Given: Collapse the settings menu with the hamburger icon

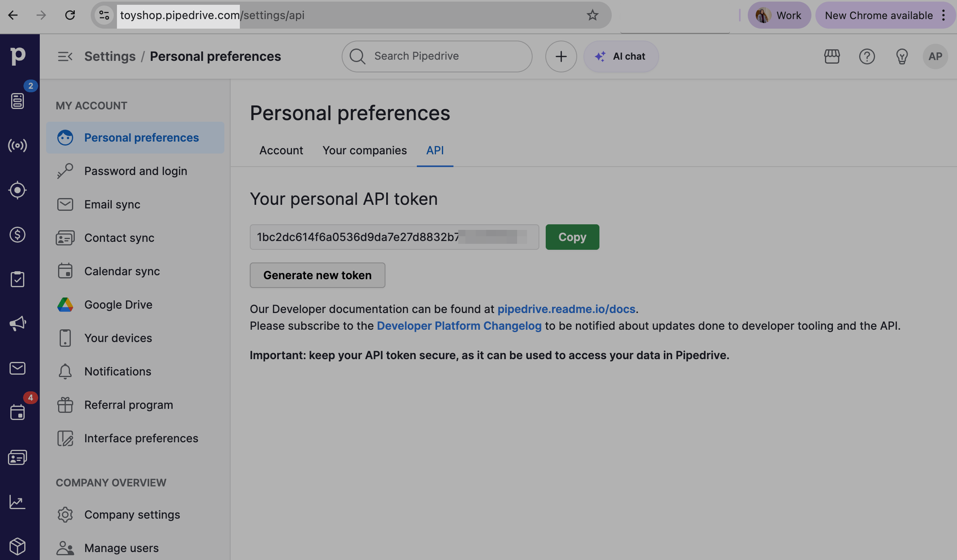Looking at the screenshot, I should point(65,56).
